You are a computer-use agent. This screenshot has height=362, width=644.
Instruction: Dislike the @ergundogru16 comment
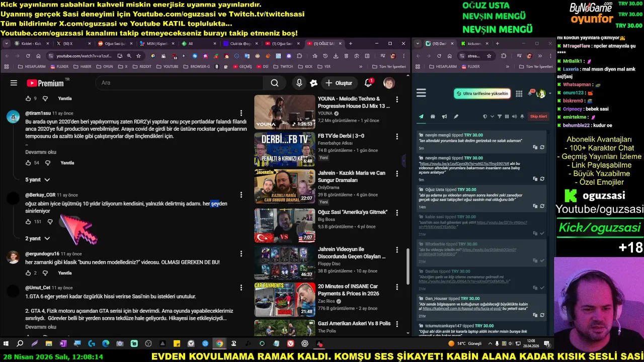pos(44,273)
